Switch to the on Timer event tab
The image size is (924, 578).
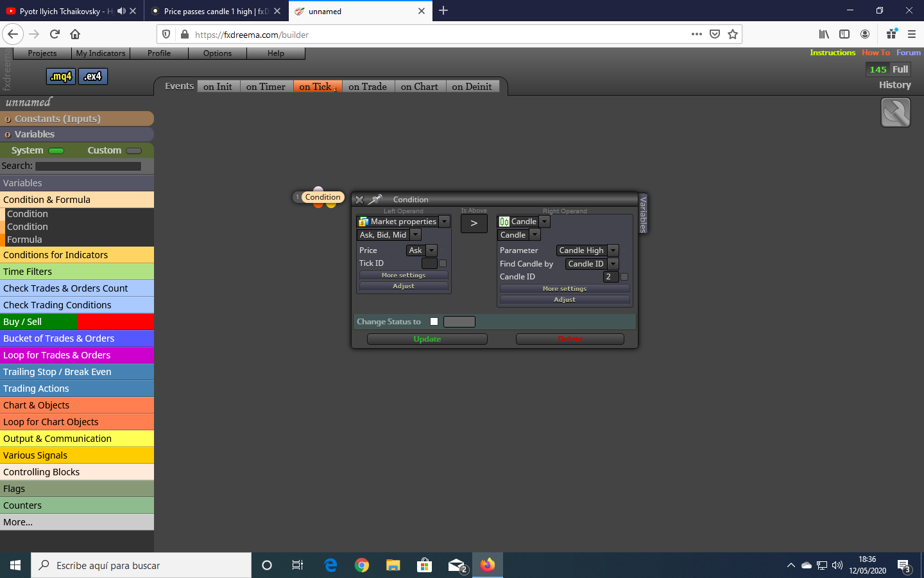(266, 87)
